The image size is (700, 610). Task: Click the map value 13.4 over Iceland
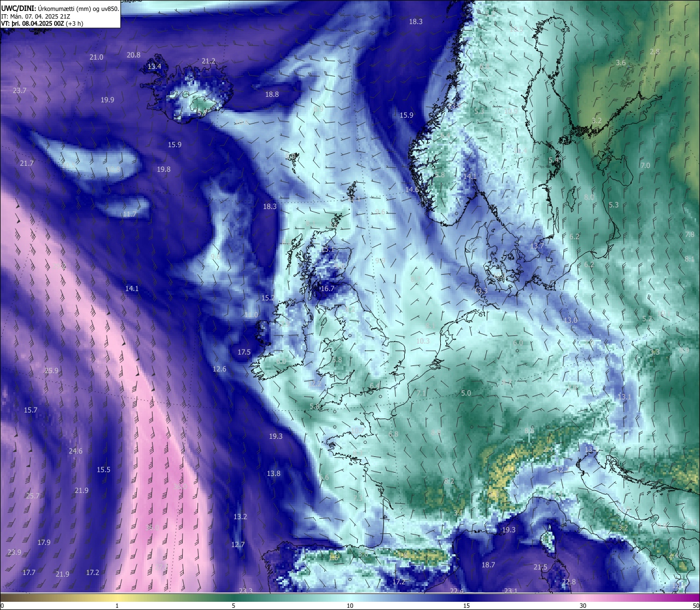pos(155,67)
